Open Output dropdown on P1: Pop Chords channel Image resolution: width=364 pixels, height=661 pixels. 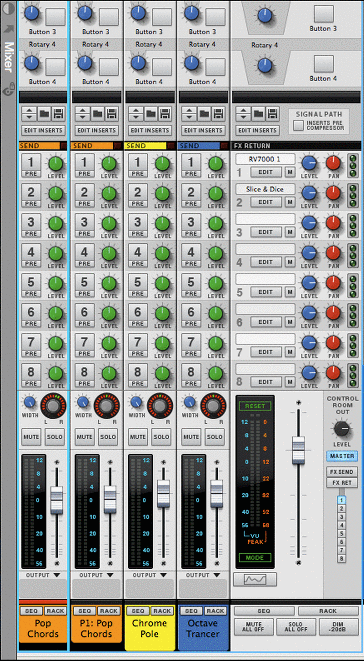(x=96, y=575)
